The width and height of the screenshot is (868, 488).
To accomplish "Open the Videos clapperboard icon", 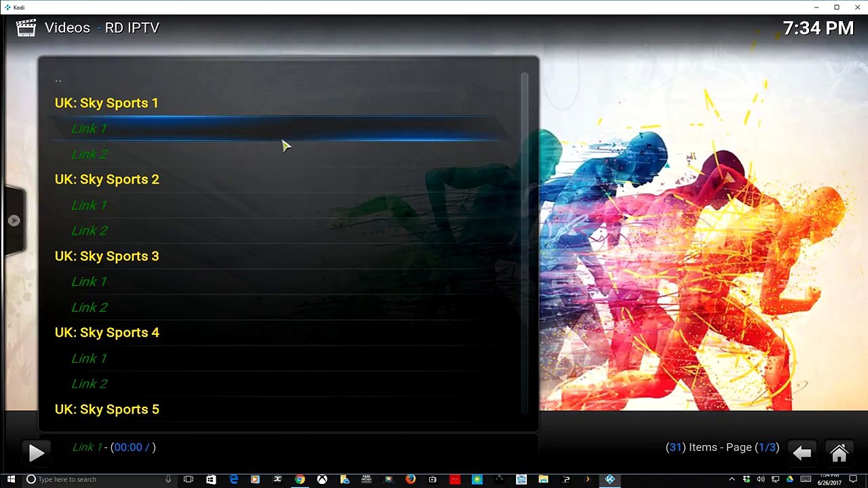I will click(26, 28).
